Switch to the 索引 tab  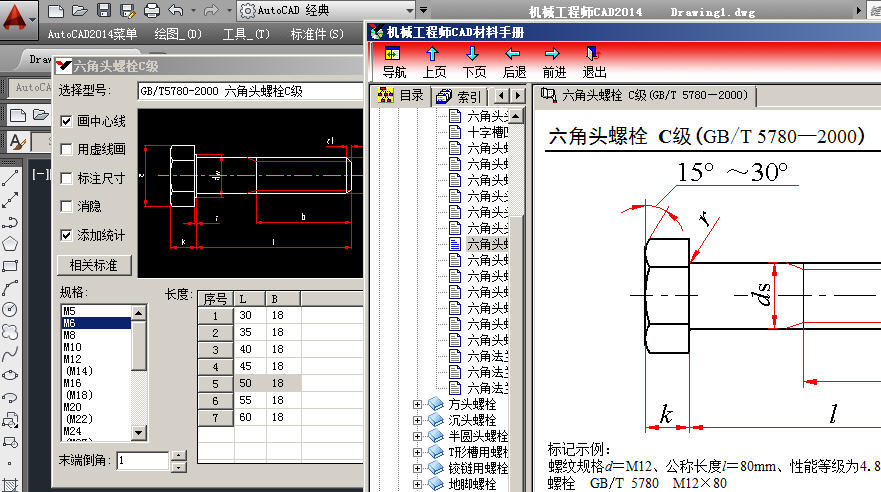pyautogui.click(x=460, y=97)
